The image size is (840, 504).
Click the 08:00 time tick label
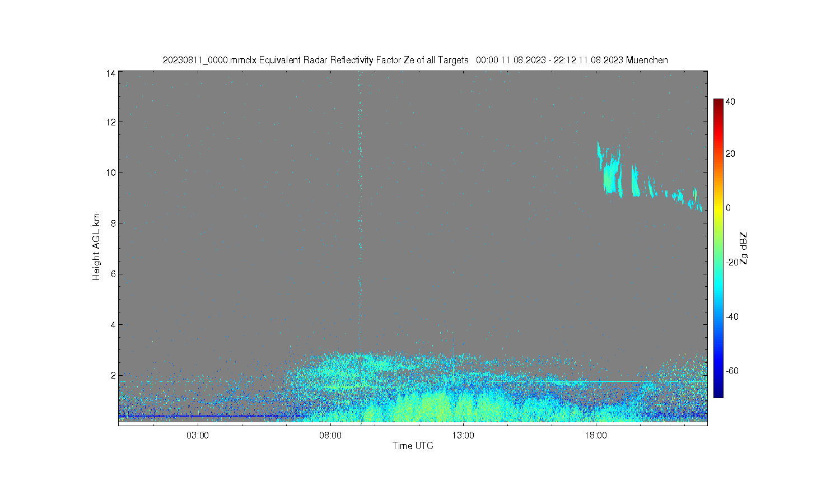coord(330,435)
